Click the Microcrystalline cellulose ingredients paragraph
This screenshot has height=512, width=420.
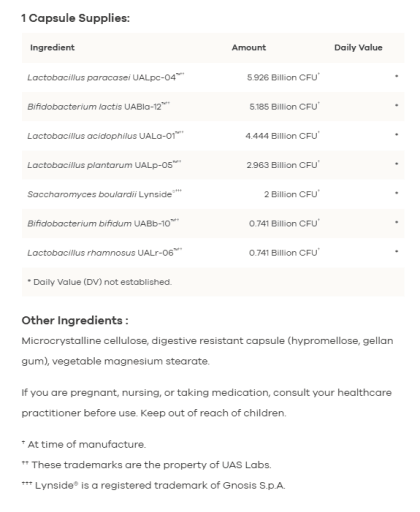point(207,351)
